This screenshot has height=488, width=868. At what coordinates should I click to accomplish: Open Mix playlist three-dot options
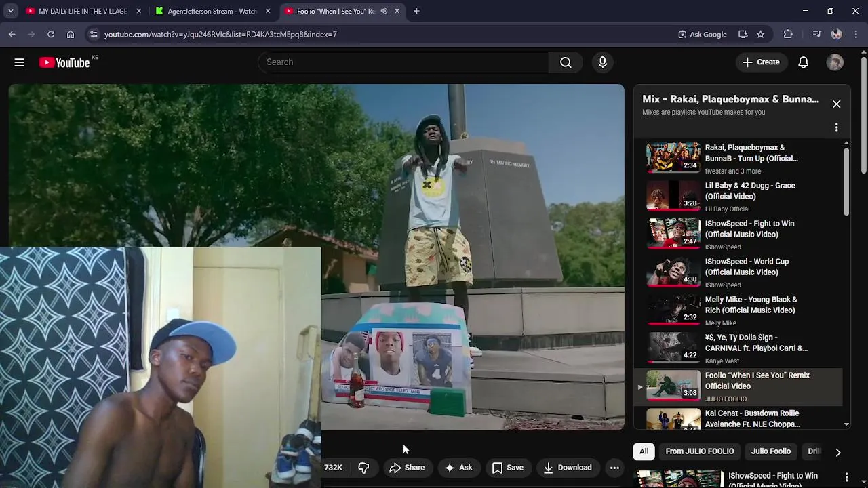point(836,127)
